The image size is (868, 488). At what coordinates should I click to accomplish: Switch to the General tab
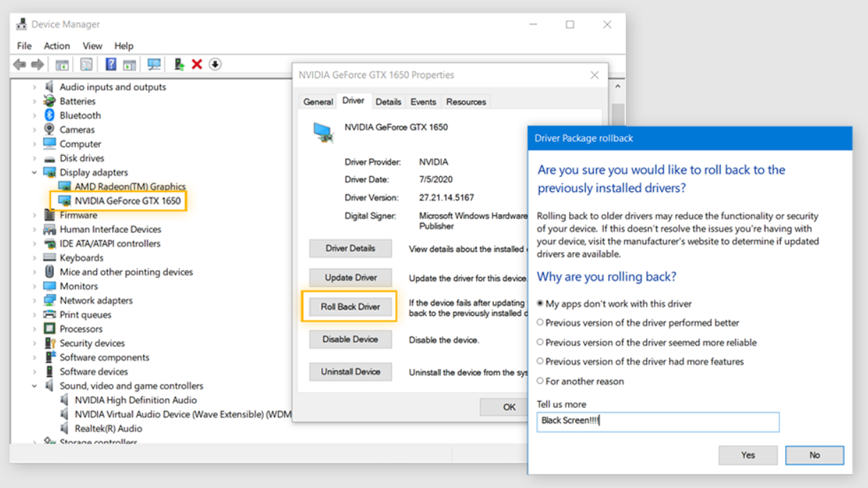coord(318,102)
